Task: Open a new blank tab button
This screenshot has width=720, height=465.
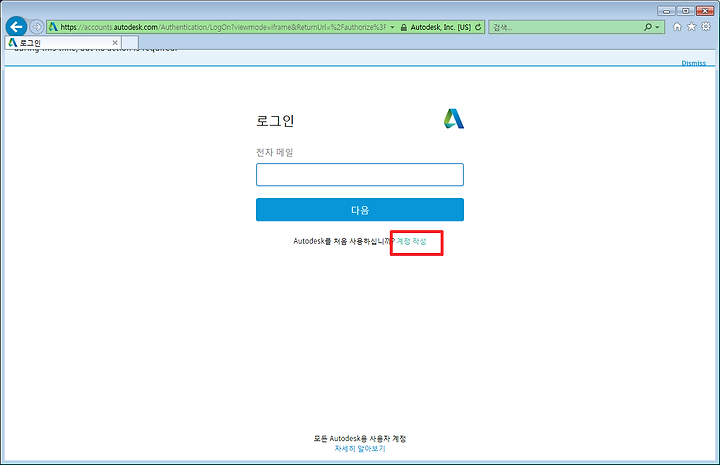Action: (x=130, y=43)
